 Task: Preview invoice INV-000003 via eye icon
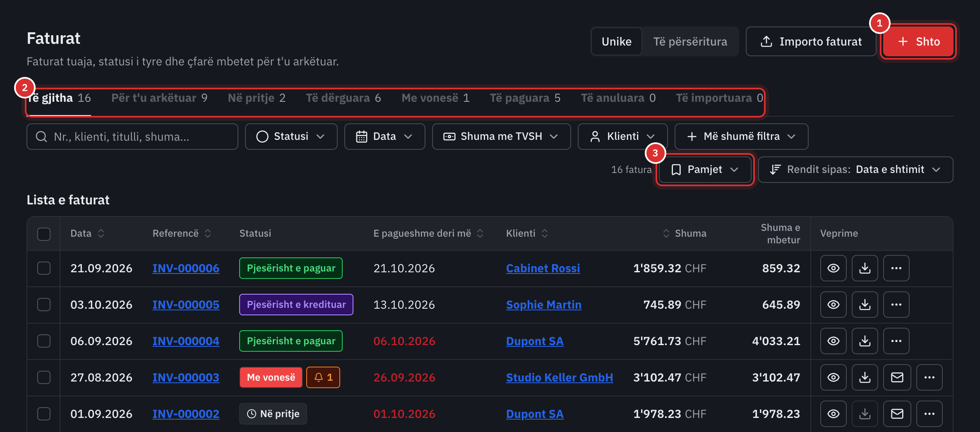(x=833, y=377)
